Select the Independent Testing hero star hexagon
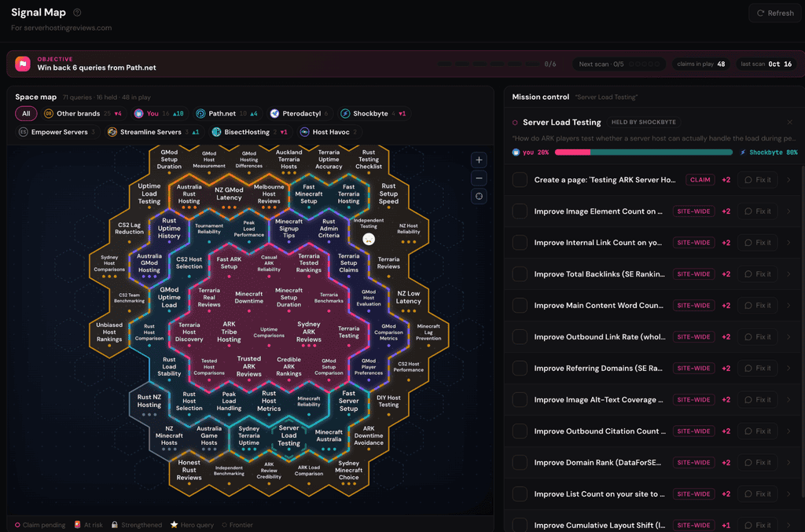 [369, 229]
